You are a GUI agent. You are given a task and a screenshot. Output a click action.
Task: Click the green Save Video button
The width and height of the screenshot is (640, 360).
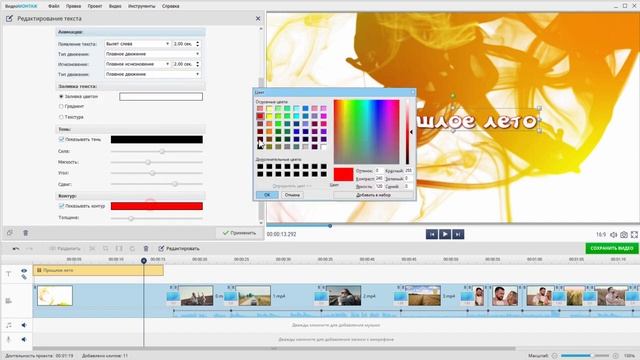click(x=612, y=248)
